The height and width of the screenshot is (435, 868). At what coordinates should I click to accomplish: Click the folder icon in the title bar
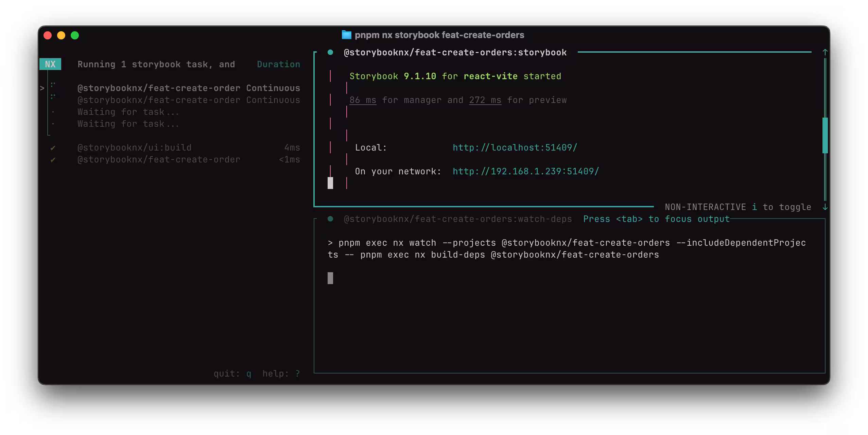[x=346, y=35]
